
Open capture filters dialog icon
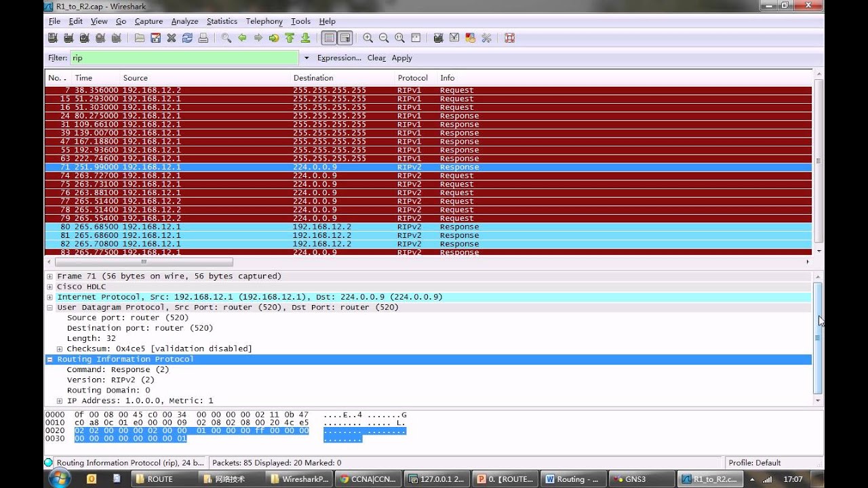[x=439, y=38]
